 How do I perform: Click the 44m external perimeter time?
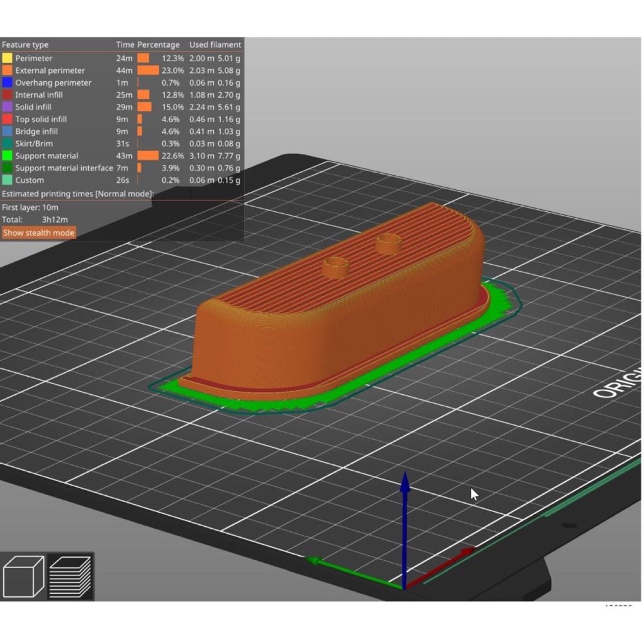pos(124,71)
